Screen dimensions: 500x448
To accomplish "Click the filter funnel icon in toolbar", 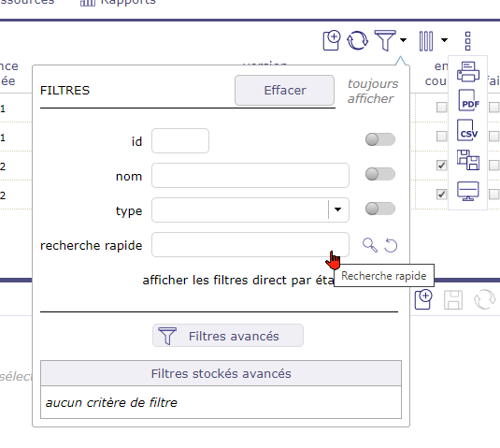I will pos(385,40).
